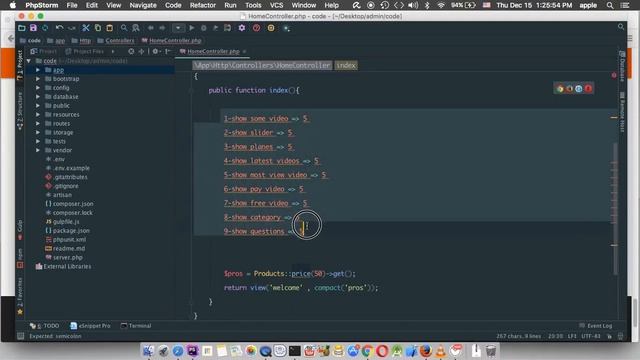This screenshot has height=360, width=640.
Task: Click the scroll from source target icon
Action: coord(131,51)
